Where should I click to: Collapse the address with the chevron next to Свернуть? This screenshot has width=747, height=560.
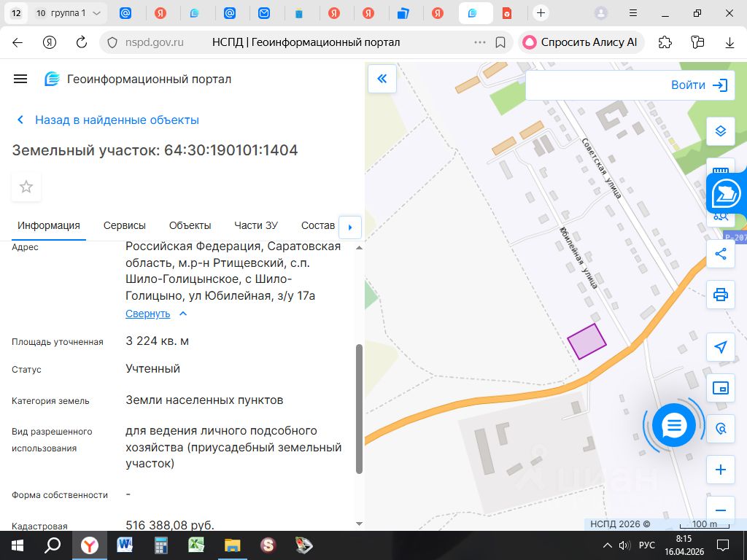click(x=183, y=314)
